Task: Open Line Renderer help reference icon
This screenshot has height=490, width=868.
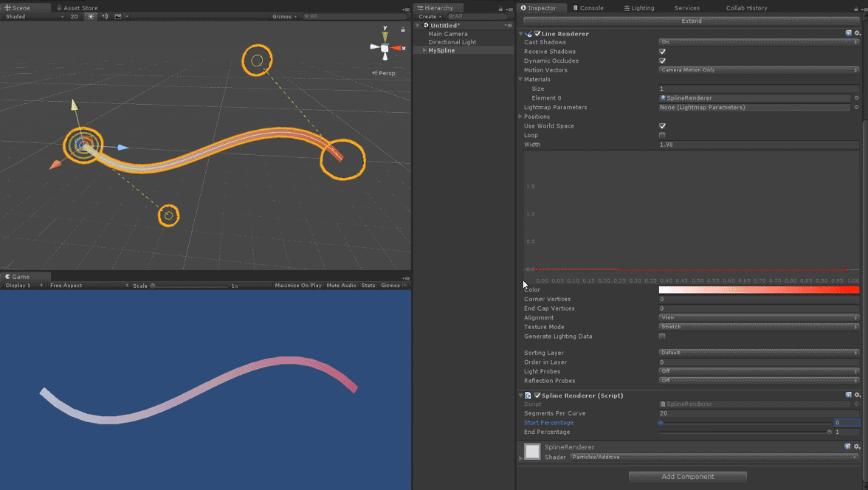Action: pyautogui.click(x=849, y=33)
